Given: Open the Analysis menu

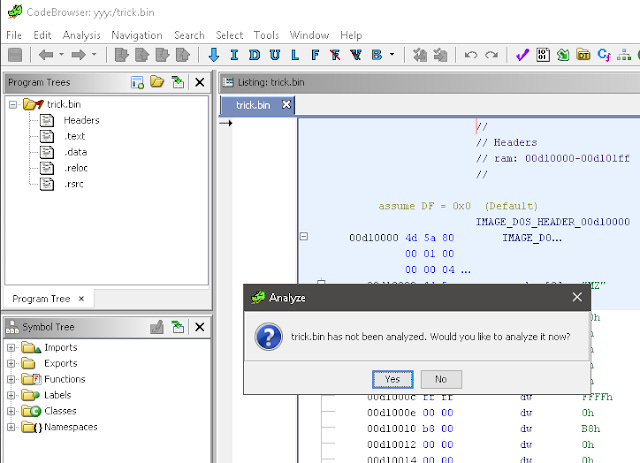Looking at the screenshot, I should [82, 36].
